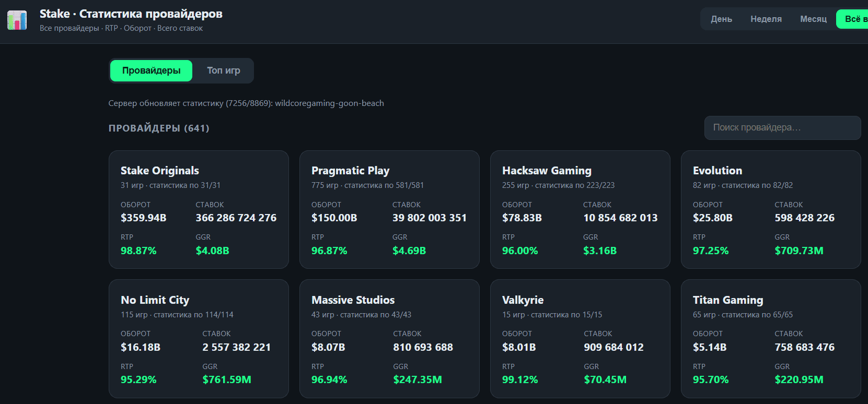Click Stake Originals bets count 366 286 724 276
868x404 pixels.
[x=236, y=218]
